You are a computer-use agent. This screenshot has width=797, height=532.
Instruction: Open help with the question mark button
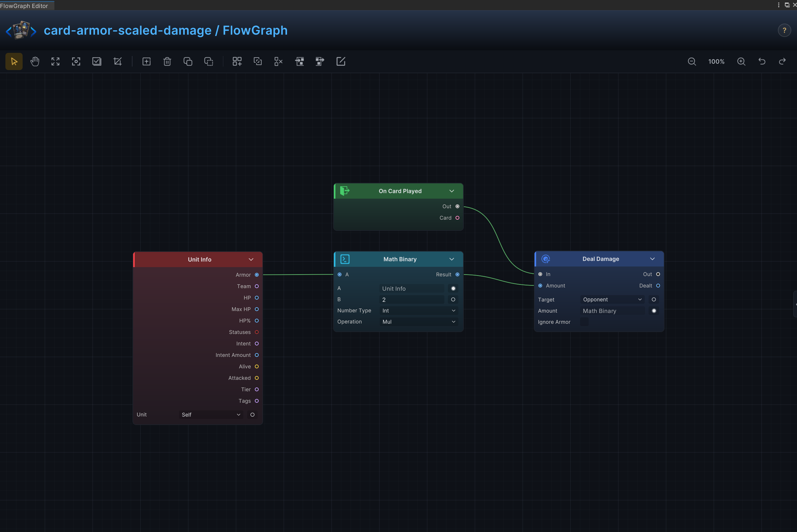pyautogui.click(x=784, y=31)
